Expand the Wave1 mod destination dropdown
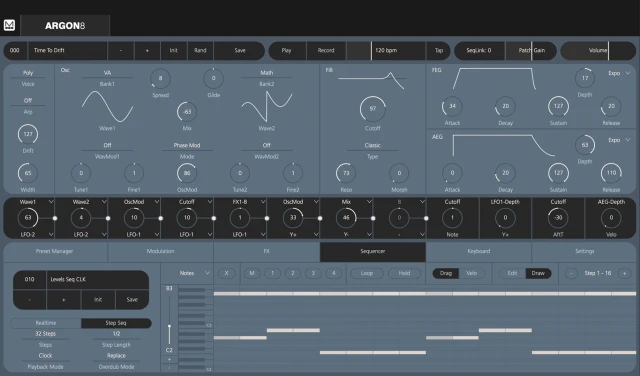Screen dimensions: 640x376 pos(51,202)
